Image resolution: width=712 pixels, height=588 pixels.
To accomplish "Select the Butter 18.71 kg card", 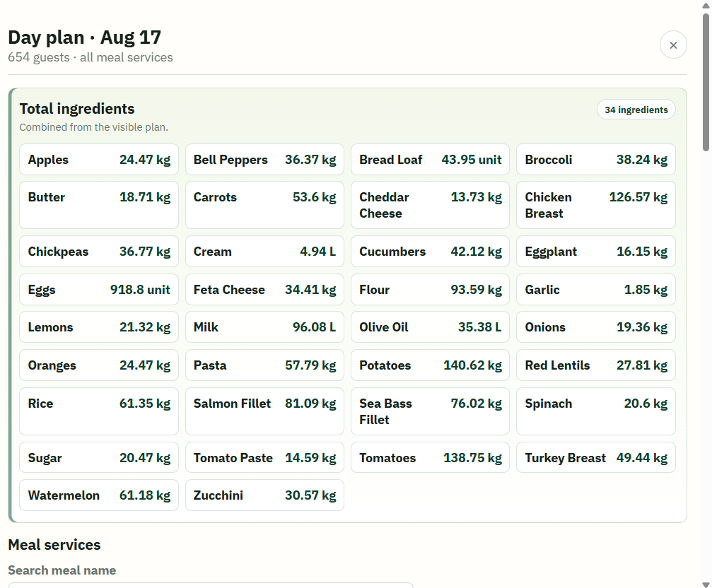I will 99,205.
